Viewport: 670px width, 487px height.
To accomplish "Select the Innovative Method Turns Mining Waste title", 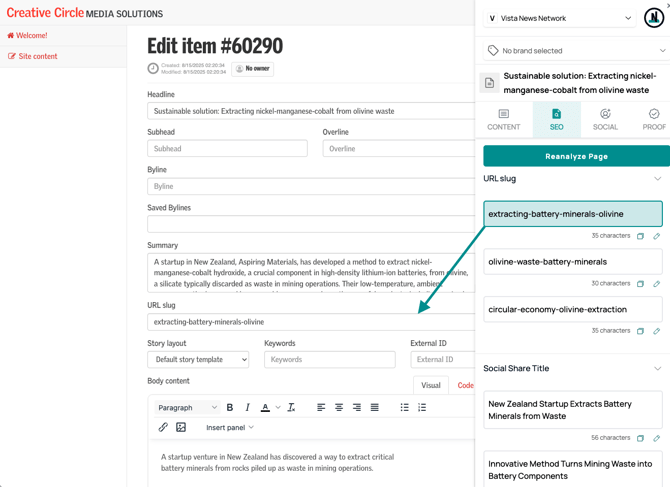I will (x=573, y=469).
